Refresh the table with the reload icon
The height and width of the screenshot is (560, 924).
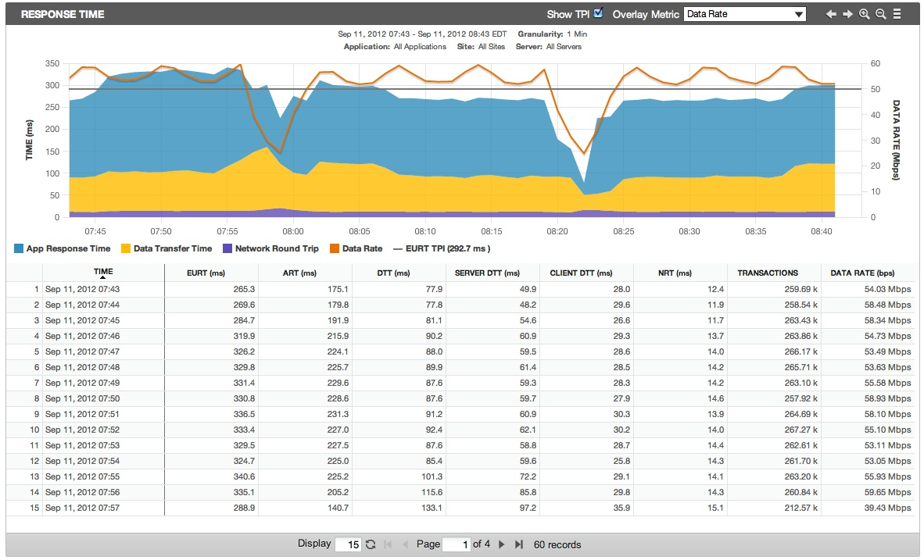tap(371, 544)
